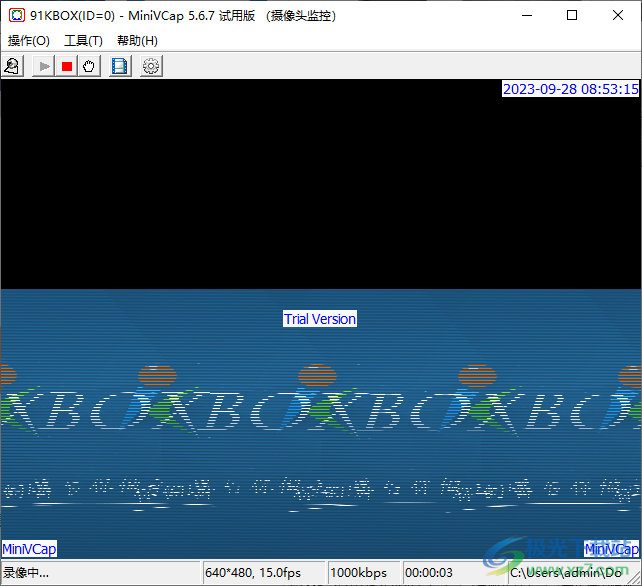The image size is (642, 586).
Task: Open the 操作(O) menu
Action: pyautogui.click(x=29, y=41)
